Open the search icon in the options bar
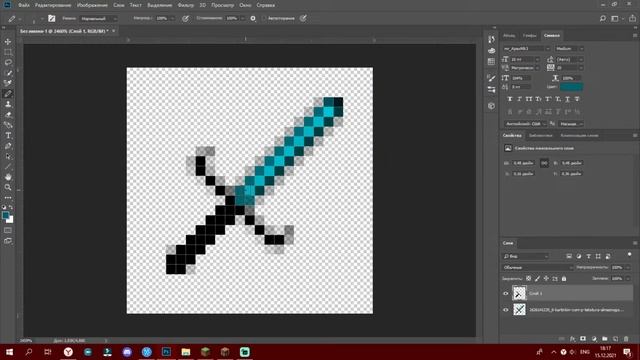 click(x=603, y=18)
